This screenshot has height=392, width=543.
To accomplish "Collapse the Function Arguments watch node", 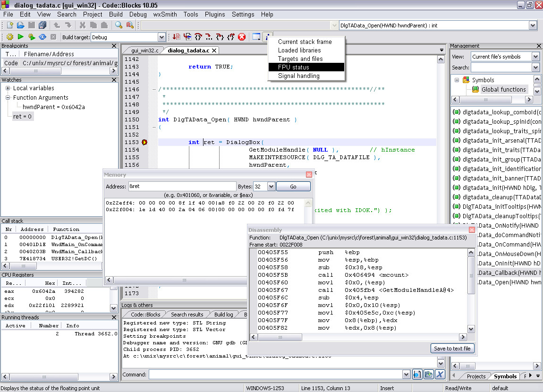I will (x=8, y=98).
